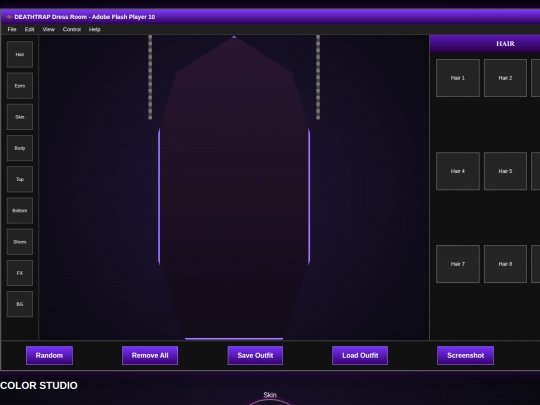This screenshot has height=405, width=540.
Task: Click the Flash Player title bar icon
Action: point(9,17)
